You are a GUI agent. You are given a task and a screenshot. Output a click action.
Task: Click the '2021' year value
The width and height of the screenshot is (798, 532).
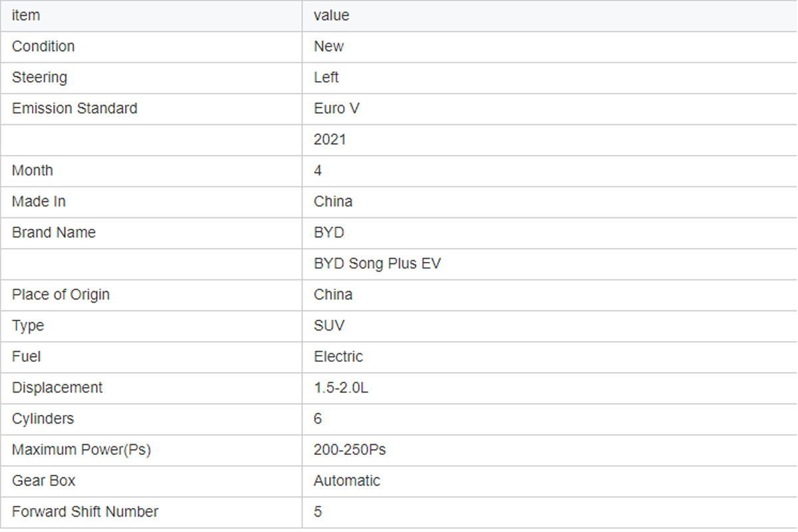point(330,140)
